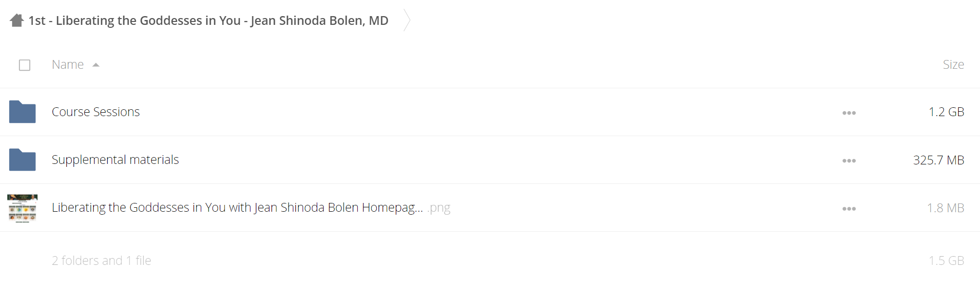
Task: Click the Course Sessions folder name
Action: tap(96, 112)
